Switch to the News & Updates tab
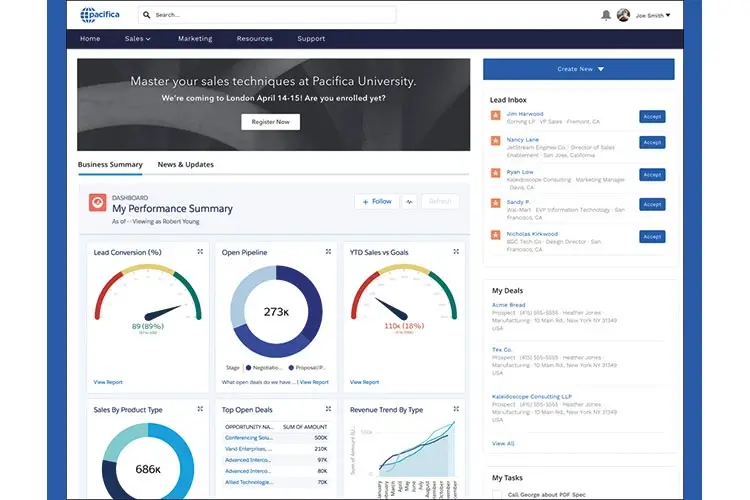This screenshot has height=500, width=750. pos(186,165)
